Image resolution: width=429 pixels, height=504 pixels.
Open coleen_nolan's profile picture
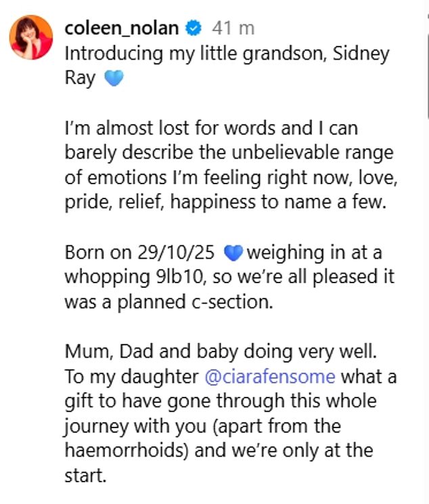coord(31,37)
